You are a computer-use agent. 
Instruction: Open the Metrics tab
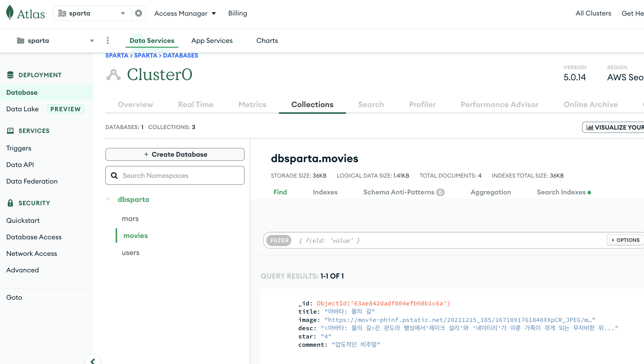[252, 105]
